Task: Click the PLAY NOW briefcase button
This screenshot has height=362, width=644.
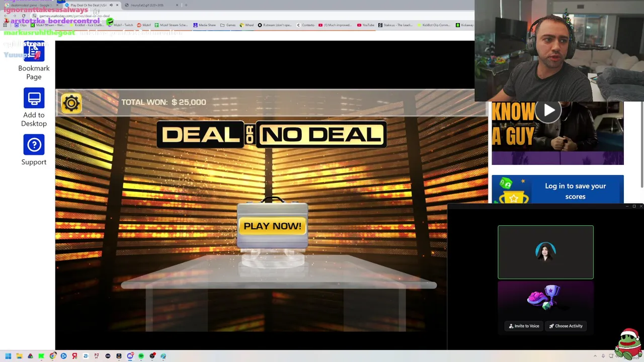Action: point(272,226)
